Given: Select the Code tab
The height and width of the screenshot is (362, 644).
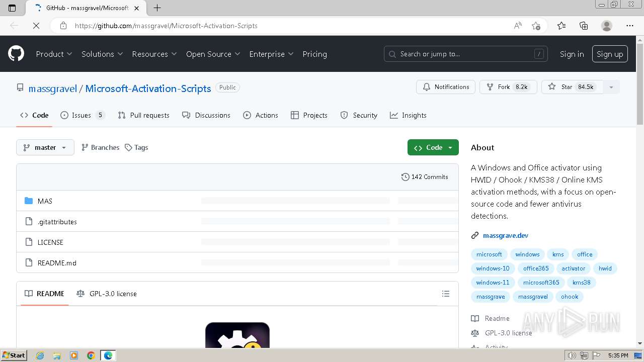Looking at the screenshot, I should (x=34, y=115).
